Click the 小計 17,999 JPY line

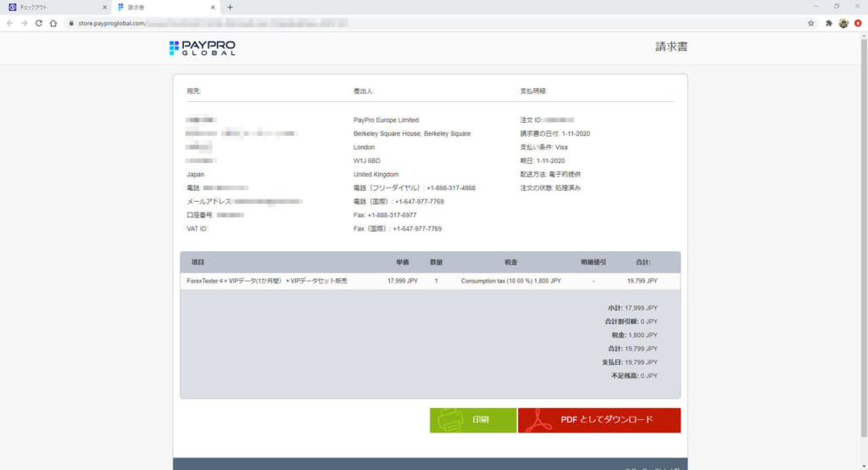632,308
